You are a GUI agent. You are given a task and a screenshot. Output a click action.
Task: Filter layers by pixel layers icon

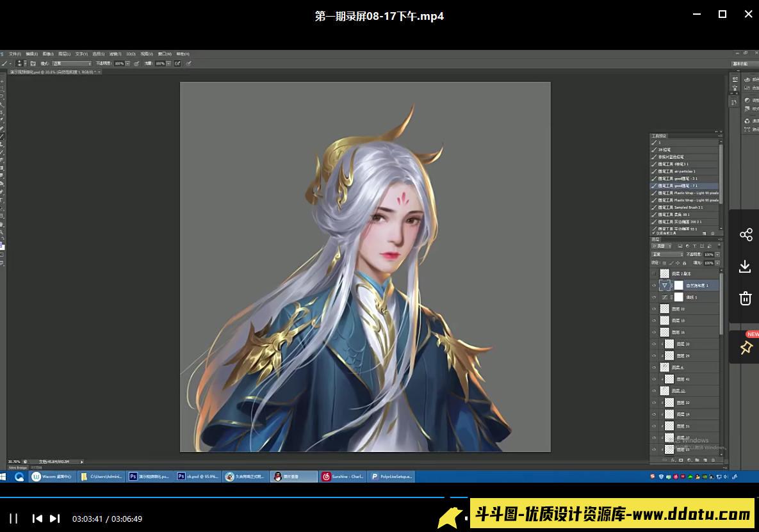[x=680, y=246]
